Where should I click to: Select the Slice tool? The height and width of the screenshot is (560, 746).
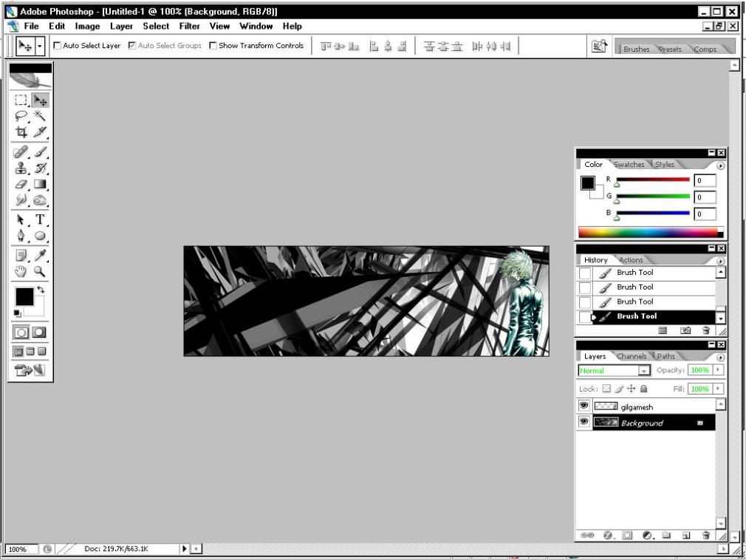[40, 132]
